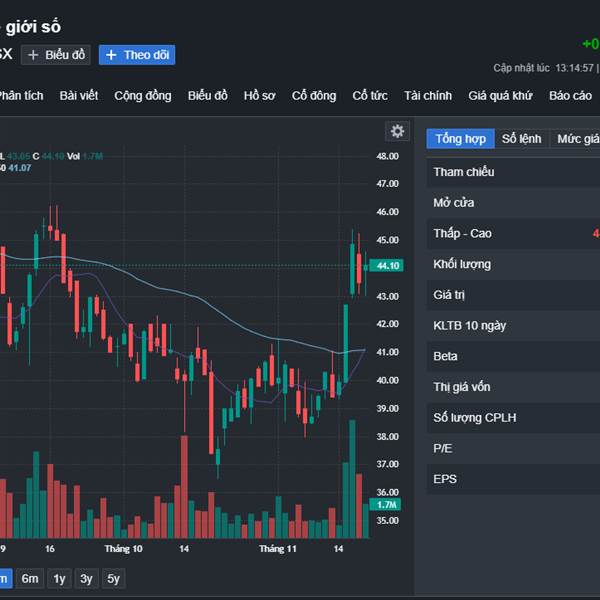Image resolution: width=600 pixels, height=600 pixels.
Task: Click the 1.7M volume label on axis
Action: pyautogui.click(x=385, y=506)
